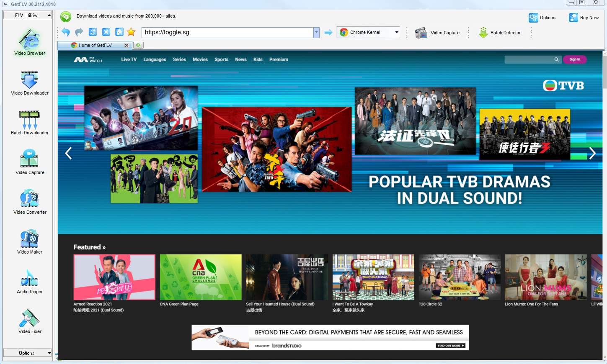
Task: Click the TVB logo on the banner
Action: 563,85
